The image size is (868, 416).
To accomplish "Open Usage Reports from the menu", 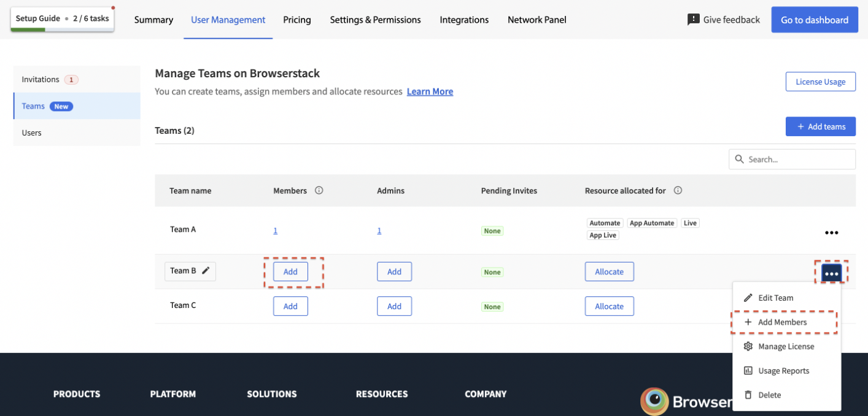I will click(x=783, y=371).
